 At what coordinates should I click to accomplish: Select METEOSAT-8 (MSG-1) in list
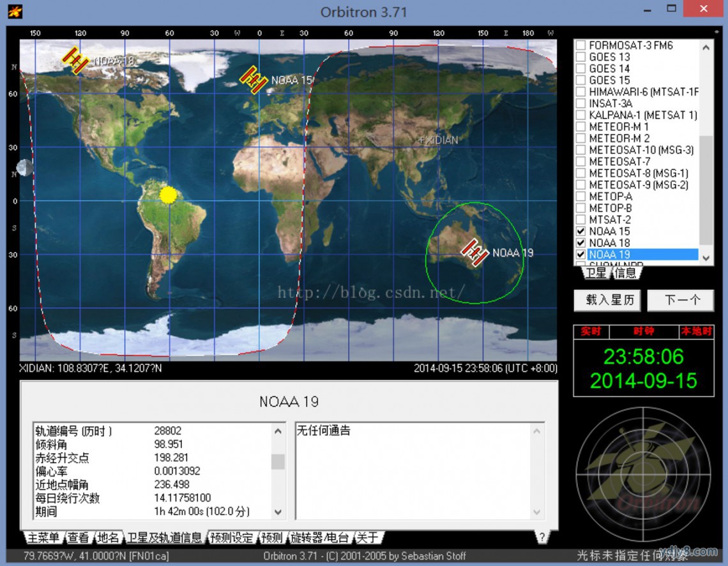(639, 173)
